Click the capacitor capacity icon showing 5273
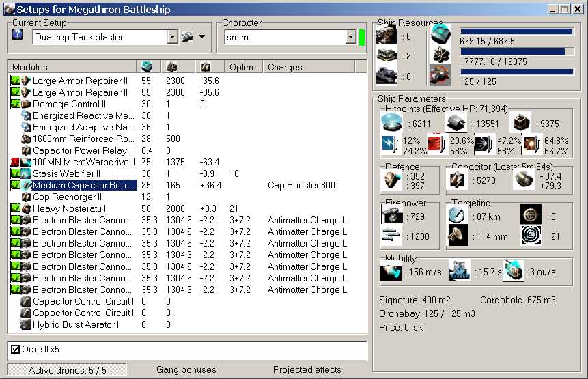588x379 pixels. coord(457,180)
